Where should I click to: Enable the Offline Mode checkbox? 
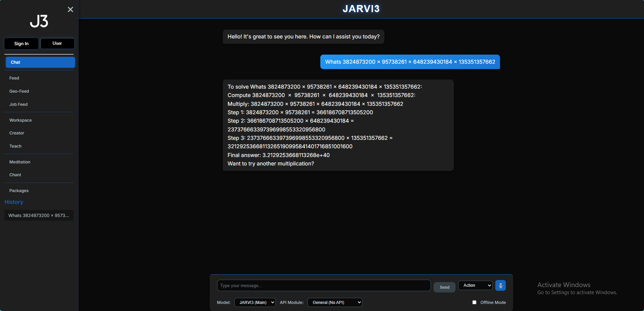(474, 302)
